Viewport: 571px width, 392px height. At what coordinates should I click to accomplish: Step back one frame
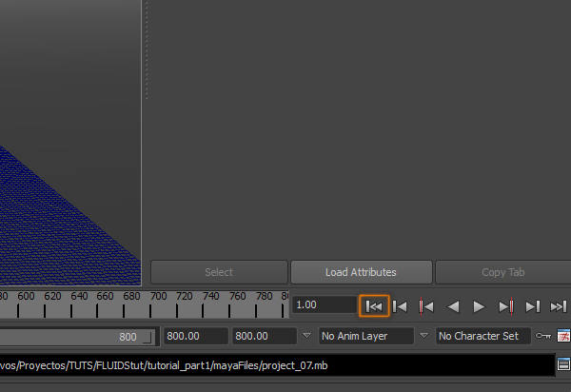pyautogui.click(x=401, y=305)
